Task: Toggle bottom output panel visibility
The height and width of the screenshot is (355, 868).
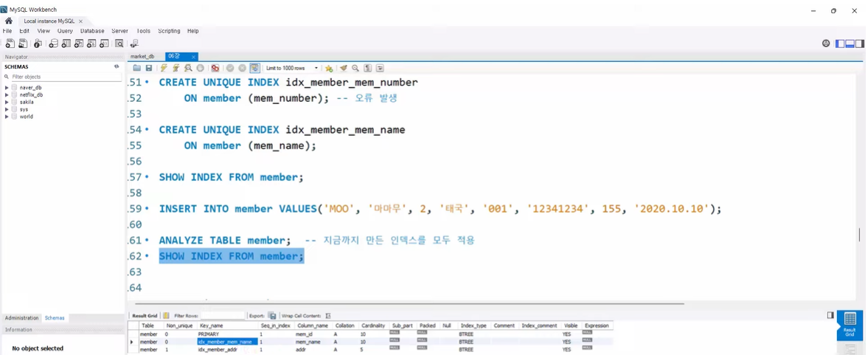Action: (850, 44)
